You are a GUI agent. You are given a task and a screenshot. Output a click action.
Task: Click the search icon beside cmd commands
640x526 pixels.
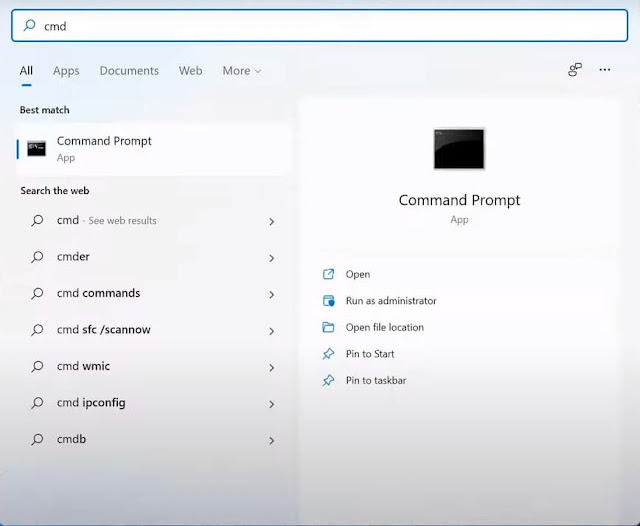click(x=37, y=294)
